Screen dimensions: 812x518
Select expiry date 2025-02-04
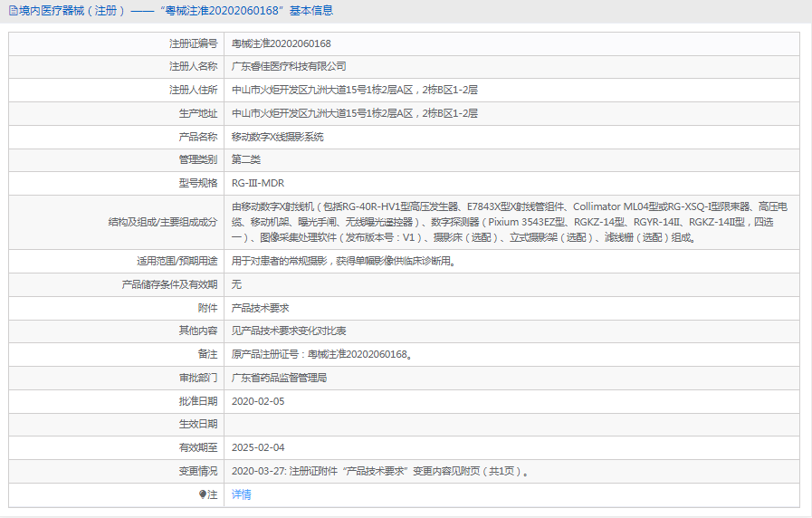click(x=258, y=447)
